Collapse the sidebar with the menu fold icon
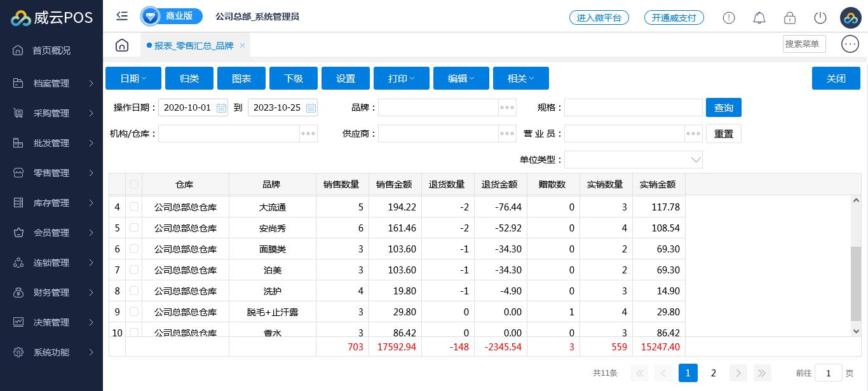The image size is (868, 391). click(x=122, y=17)
